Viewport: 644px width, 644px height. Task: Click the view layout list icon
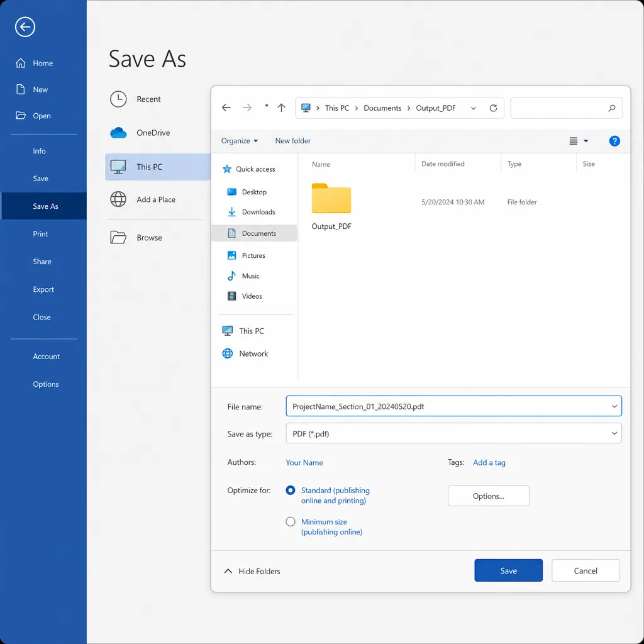pos(574,141)
